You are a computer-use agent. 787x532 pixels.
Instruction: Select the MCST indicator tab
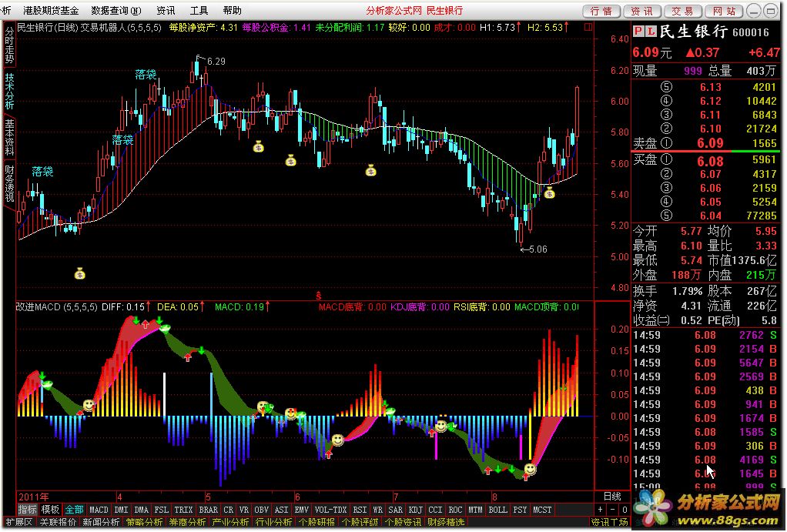point(542,510)
